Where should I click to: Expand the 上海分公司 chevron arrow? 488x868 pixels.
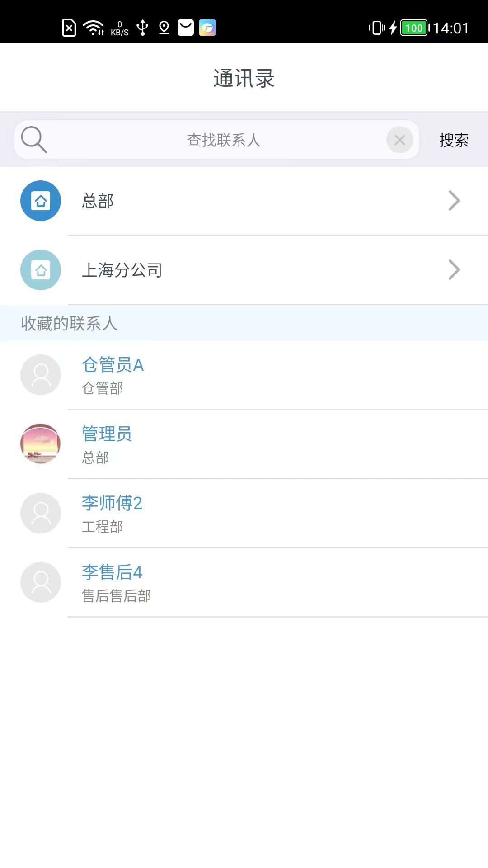tap(454, 270)
